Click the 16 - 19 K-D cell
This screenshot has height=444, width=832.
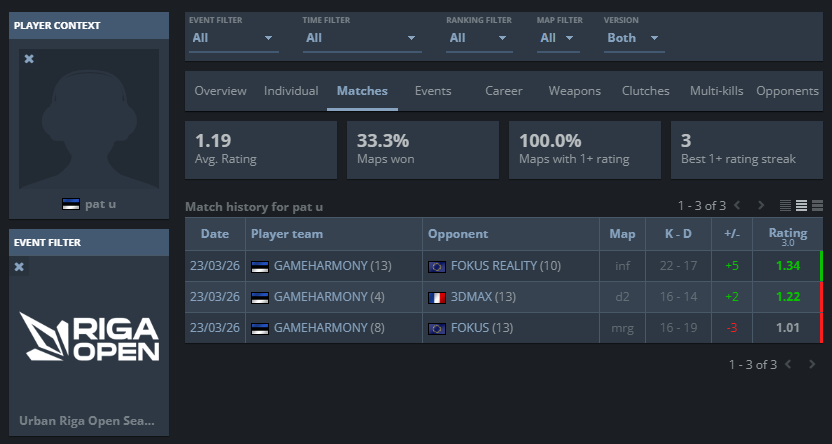[x=678, y=328]
